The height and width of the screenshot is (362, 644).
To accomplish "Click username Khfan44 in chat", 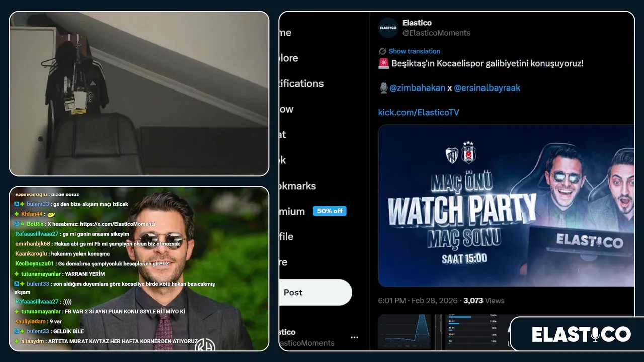I will (x=32, y=214).
